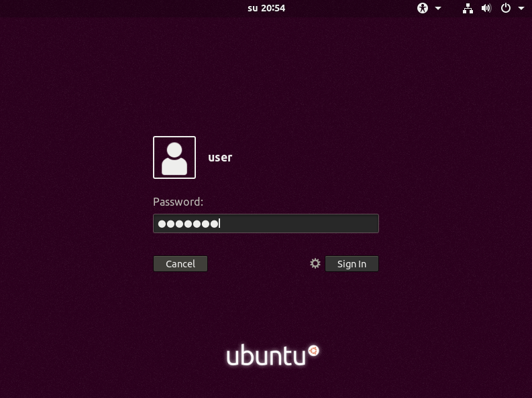Open the volume speaker icon
Screen dimensions: 532x398
[x=486, y=8]
